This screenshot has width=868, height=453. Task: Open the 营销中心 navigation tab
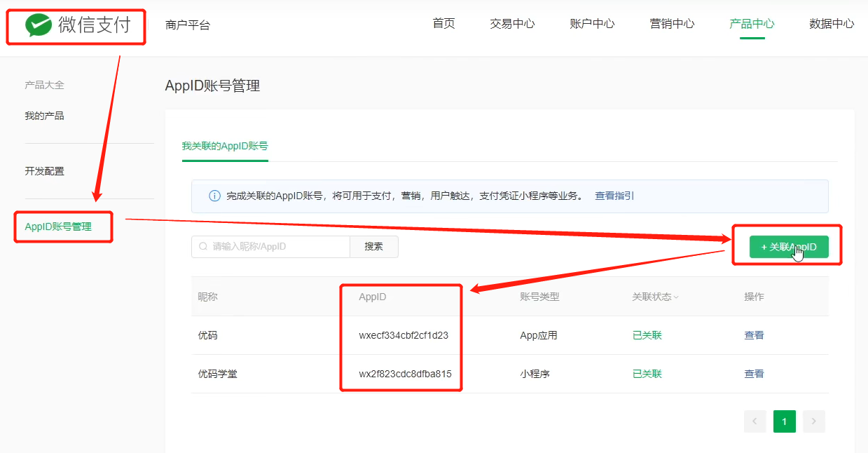(x=672, y=24)
